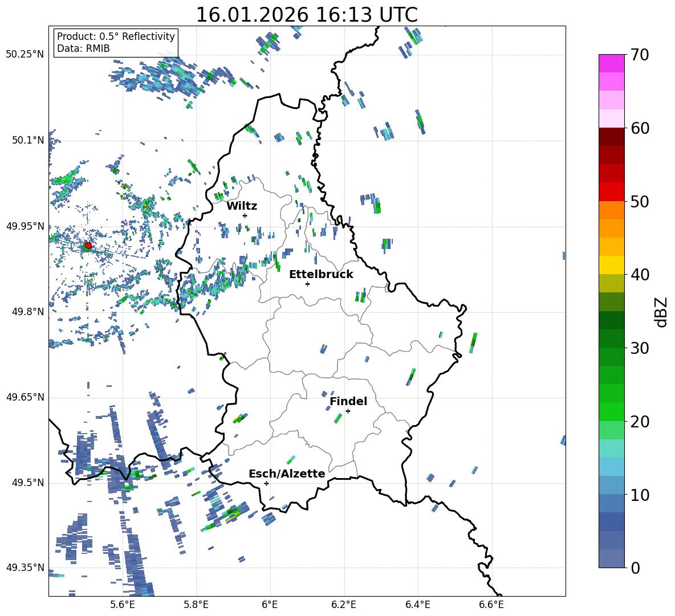675x616 pixels.
Task: Click the Ettelbruck station cross marker
Action: (307, 284)
